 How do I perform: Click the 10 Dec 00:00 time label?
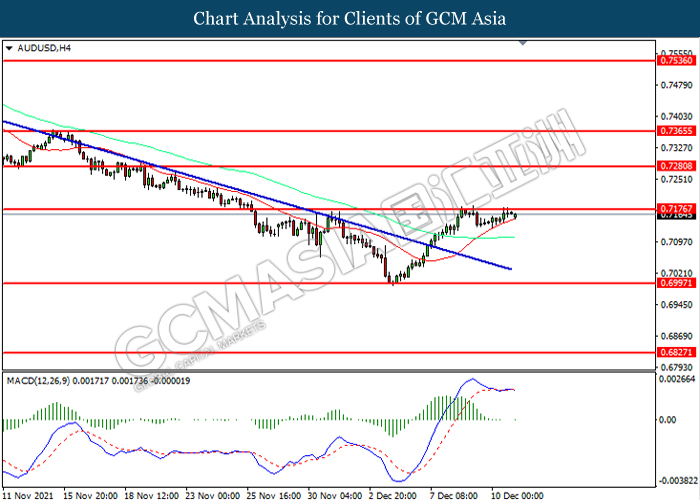point(517,495)
